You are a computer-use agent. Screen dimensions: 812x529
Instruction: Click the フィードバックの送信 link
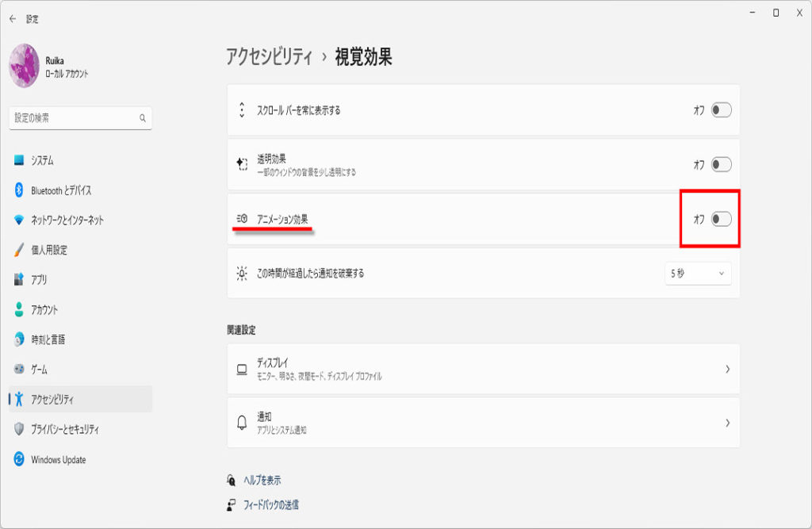(270, 504)
